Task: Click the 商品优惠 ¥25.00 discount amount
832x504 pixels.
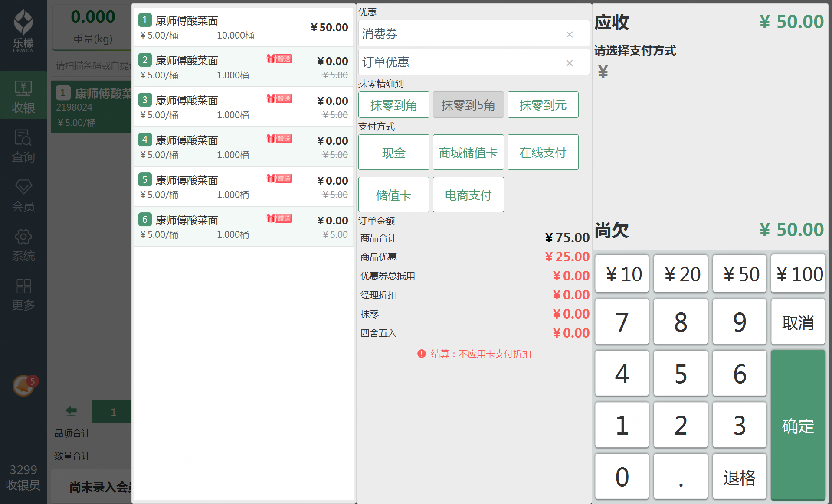Action: pos(567,257)
